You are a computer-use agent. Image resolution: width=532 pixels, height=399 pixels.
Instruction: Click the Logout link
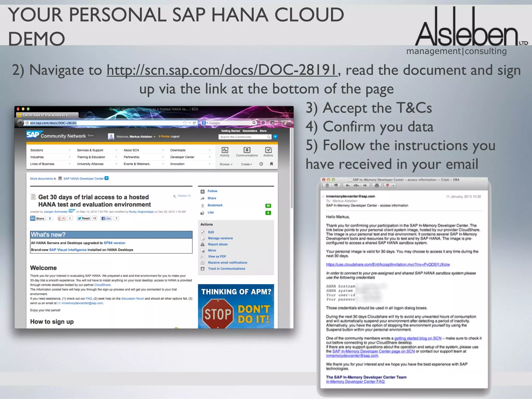tap(175, 136)
